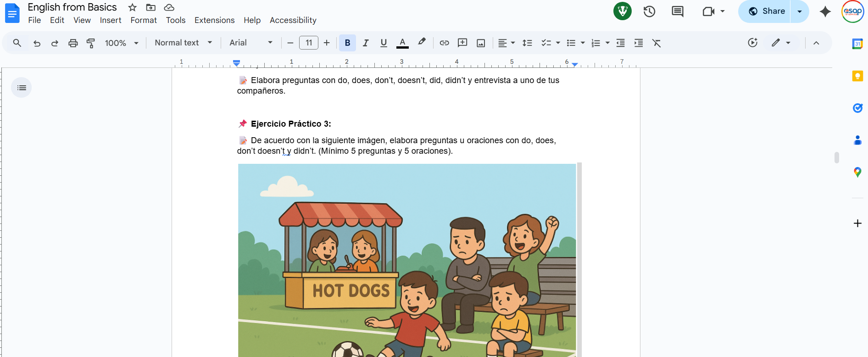Click the print icon in toolbar

(73, 43)
